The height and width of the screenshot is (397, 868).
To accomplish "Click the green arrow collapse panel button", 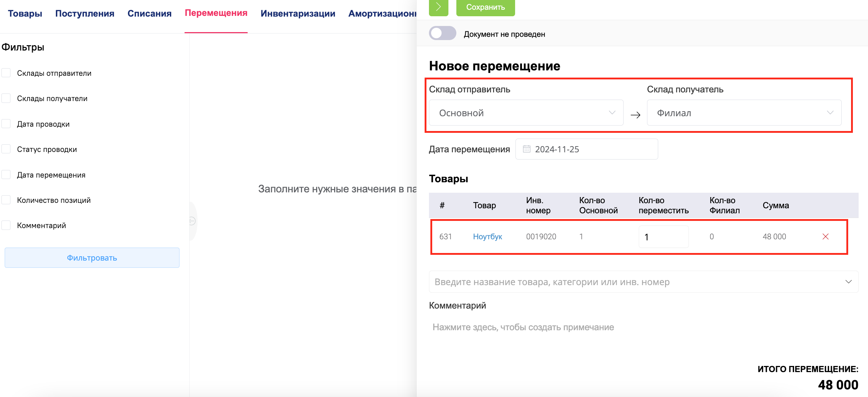I will (x=438, y=7).
